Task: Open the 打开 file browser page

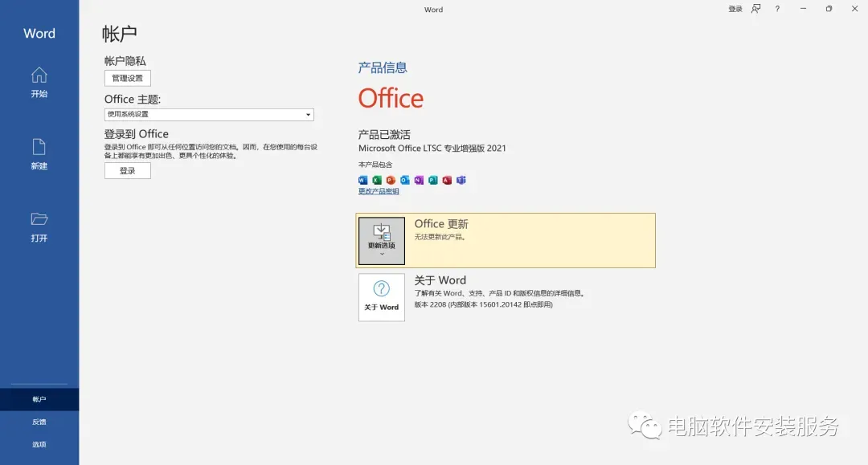Action: coord(39,227)
